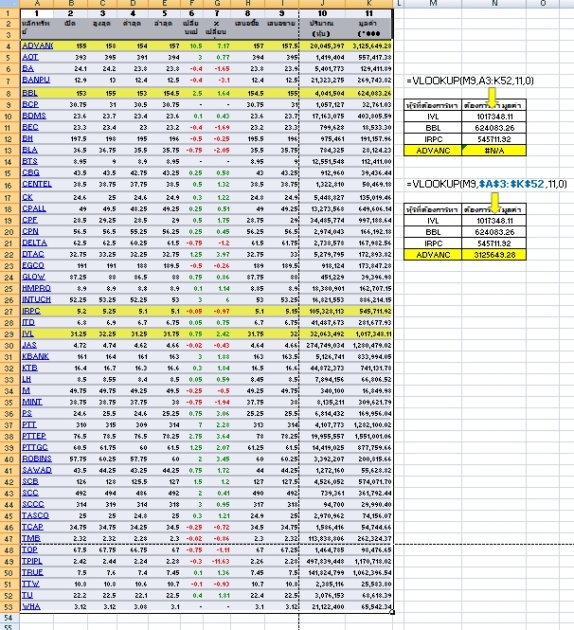The image size is (574, 630).
Task: Select column K header
Action: (x=369, y=3)
